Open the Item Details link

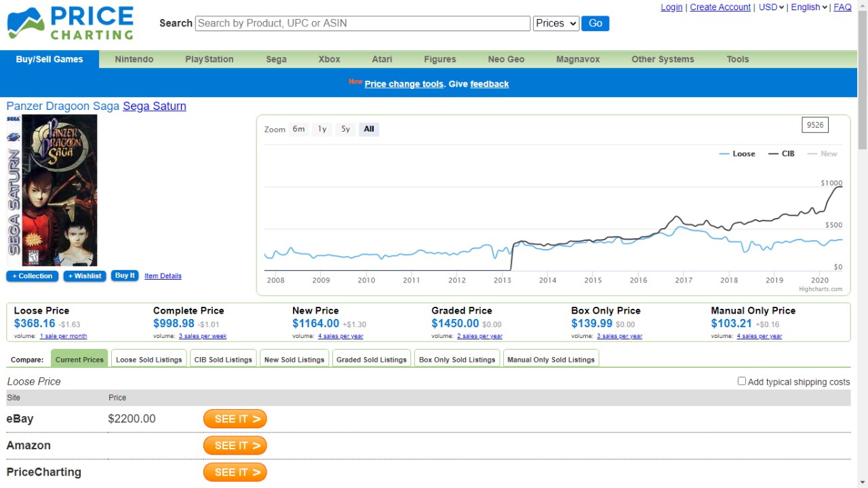(163, 276)
